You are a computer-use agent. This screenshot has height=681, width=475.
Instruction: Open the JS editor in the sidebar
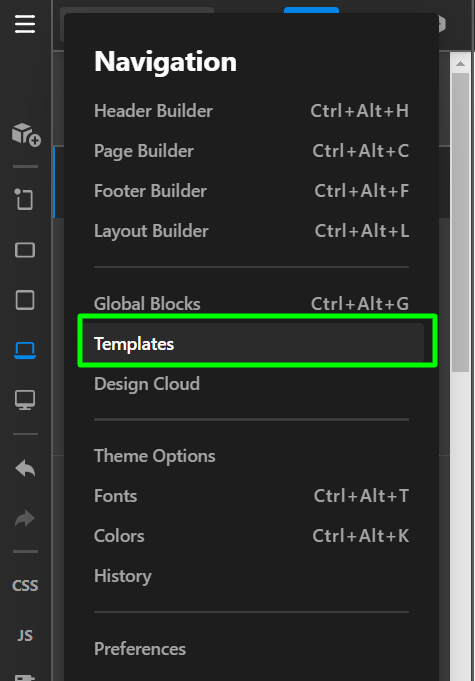tap(25, 635)
